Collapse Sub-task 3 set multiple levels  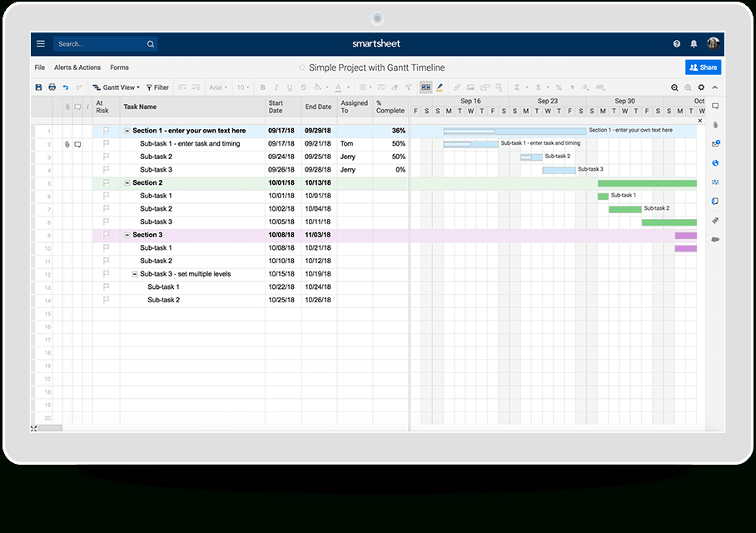coord(135,274)
